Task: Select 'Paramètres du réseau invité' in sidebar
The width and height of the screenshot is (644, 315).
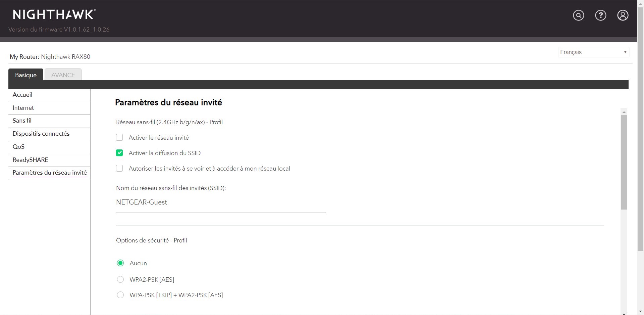Action: pyautogui.click(x=49, y=173)
